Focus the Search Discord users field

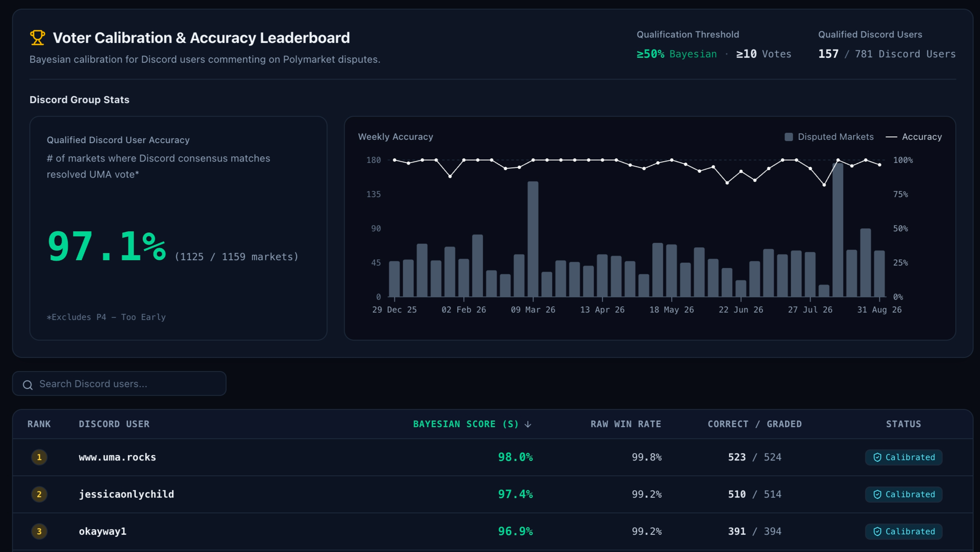coord(119,384)
